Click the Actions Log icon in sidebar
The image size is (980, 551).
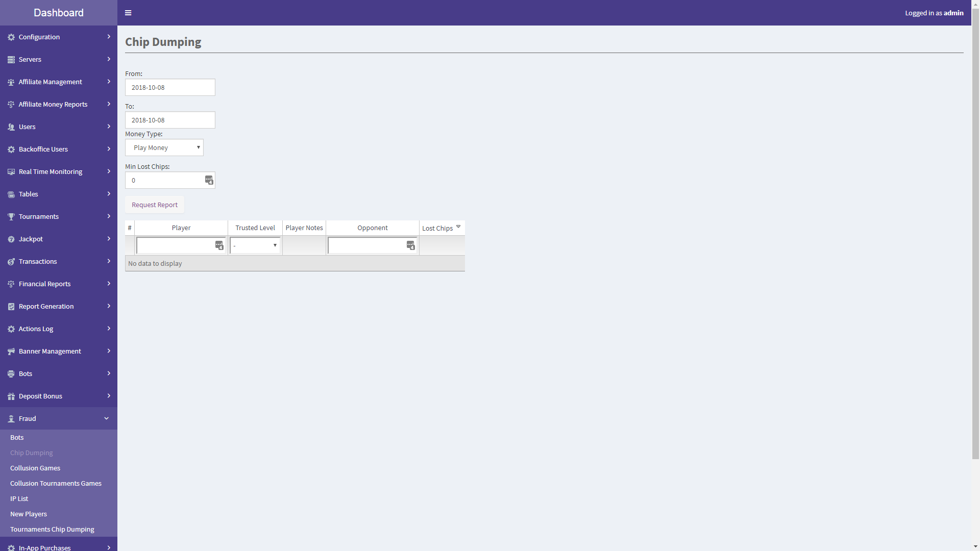pos(11,329)
